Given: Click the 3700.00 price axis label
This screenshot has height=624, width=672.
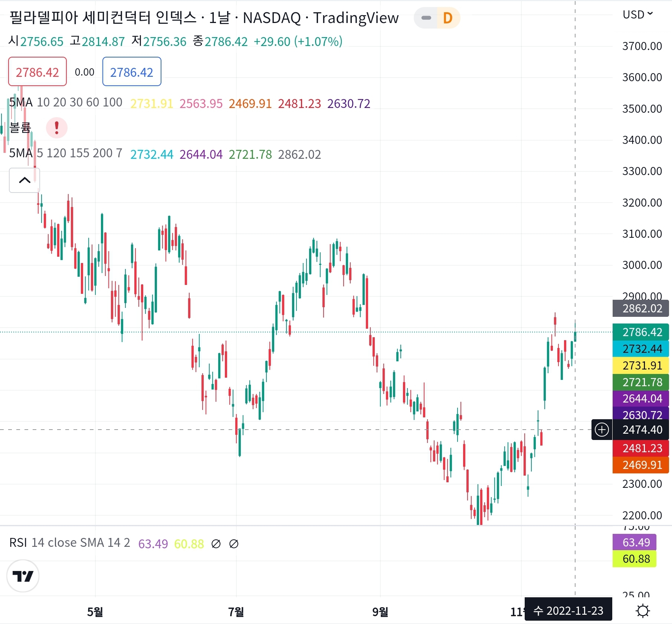Looking at the screenshot, I should [642, 46].
